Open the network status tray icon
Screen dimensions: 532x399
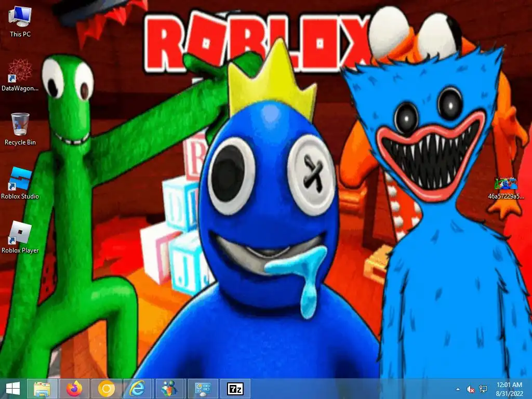pos(483,389)
